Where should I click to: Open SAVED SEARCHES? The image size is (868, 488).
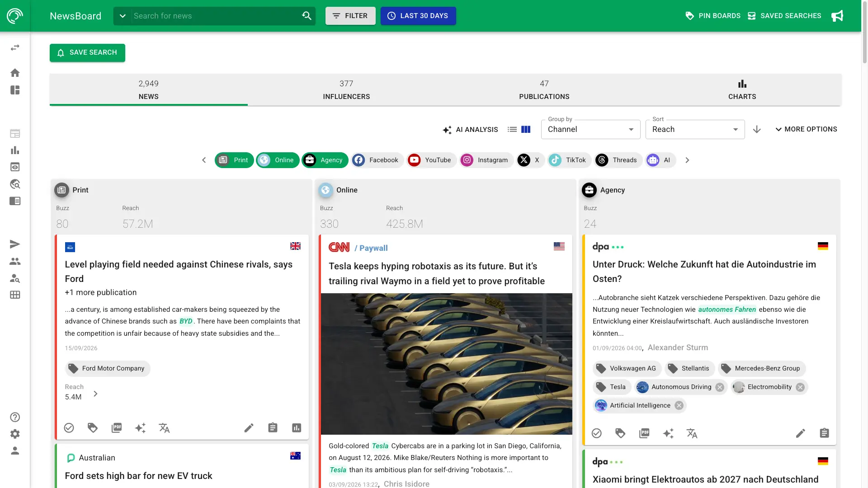point(784,16)
